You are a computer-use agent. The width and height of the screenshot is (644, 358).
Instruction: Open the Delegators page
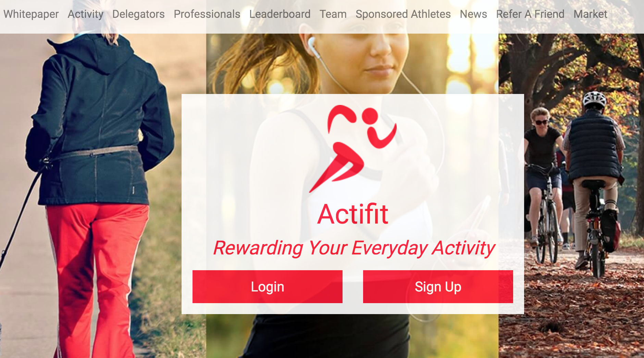click(x=138, y=14)
